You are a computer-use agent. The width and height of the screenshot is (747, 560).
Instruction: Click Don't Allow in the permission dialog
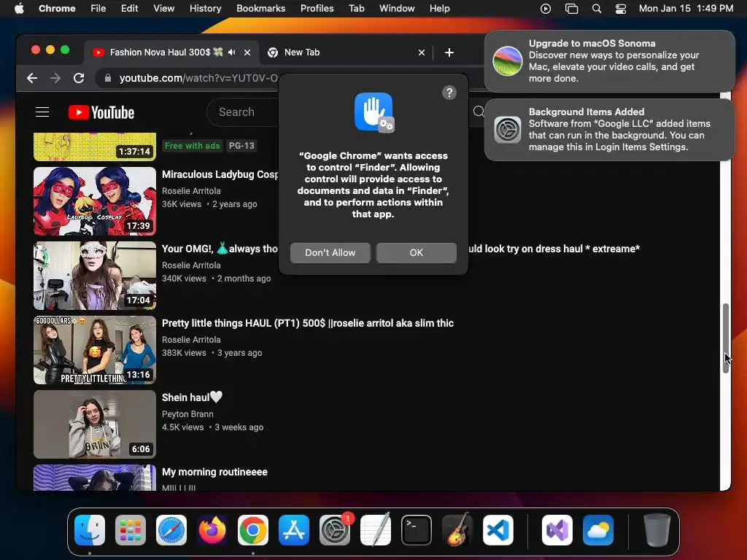330,253
